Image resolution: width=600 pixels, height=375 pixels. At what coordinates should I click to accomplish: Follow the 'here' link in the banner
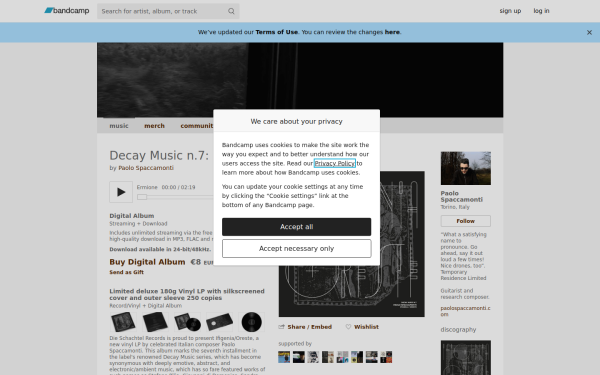[392, 32]
